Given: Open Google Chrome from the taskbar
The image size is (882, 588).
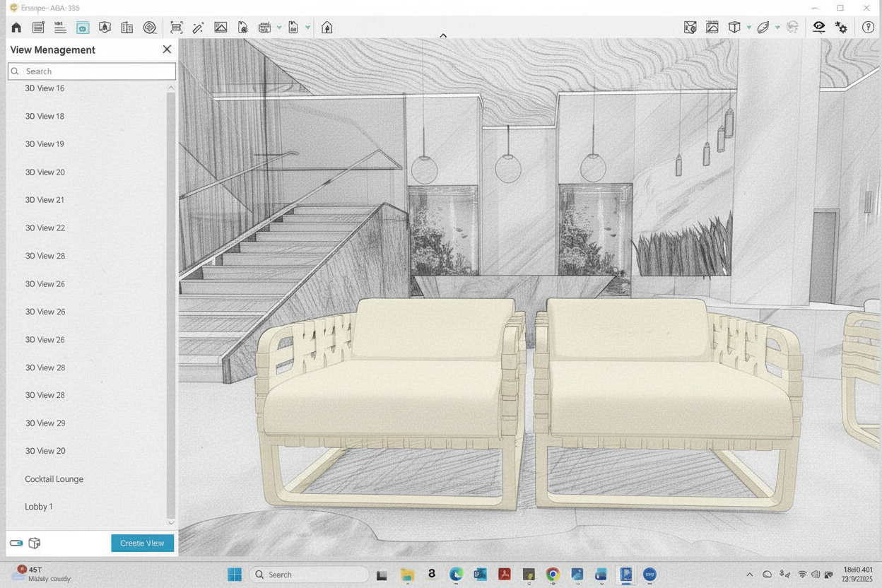Looking at the screenshot, I should tap(553, 575).
